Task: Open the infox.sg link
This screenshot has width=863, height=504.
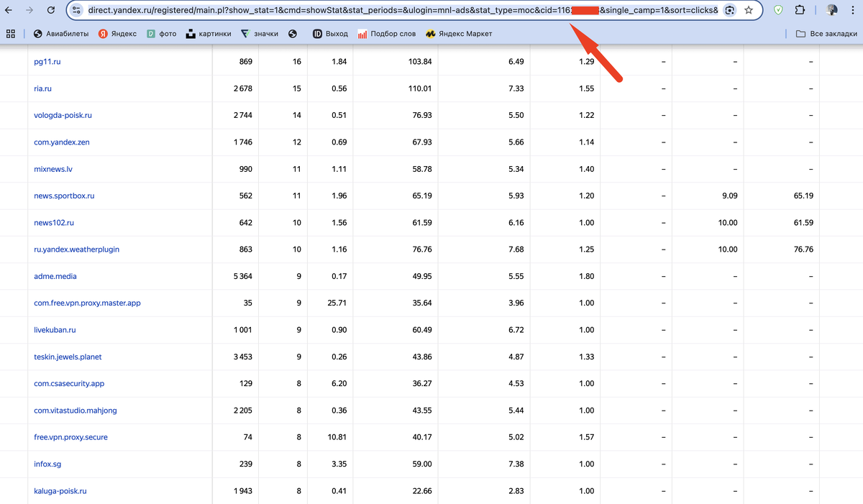Action: 47,464
